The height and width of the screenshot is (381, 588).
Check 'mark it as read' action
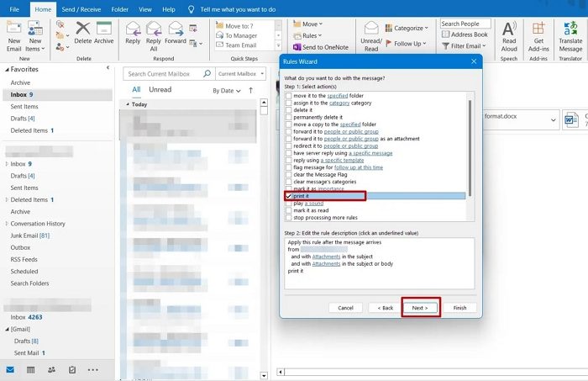288,210
